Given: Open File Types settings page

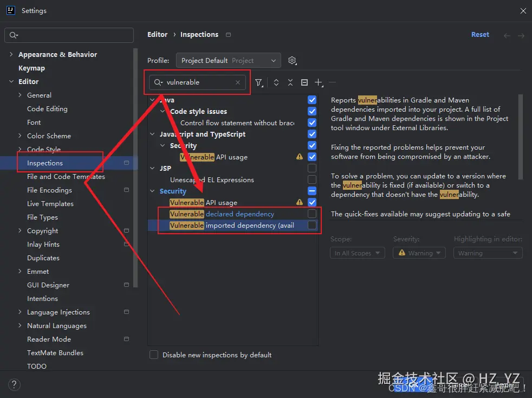Looking at the screenshot, I should click(42, 217).
